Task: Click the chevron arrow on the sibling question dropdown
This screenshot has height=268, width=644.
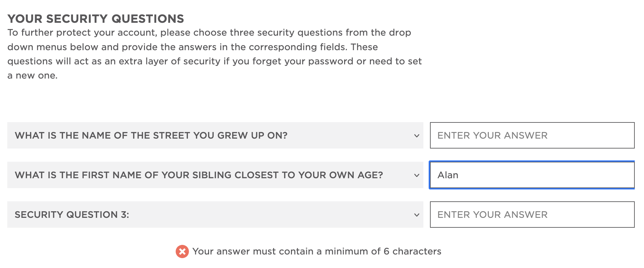Action: pos(416,175)
